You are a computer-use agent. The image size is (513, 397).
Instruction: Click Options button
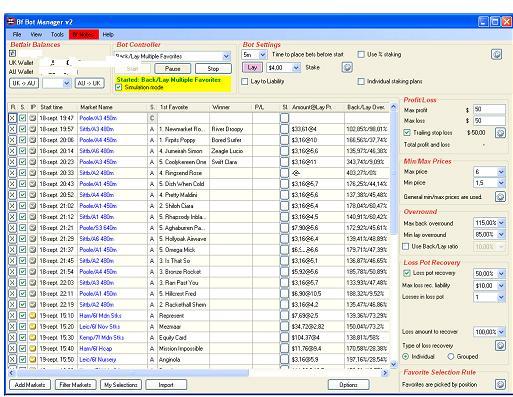click(348, 385)
